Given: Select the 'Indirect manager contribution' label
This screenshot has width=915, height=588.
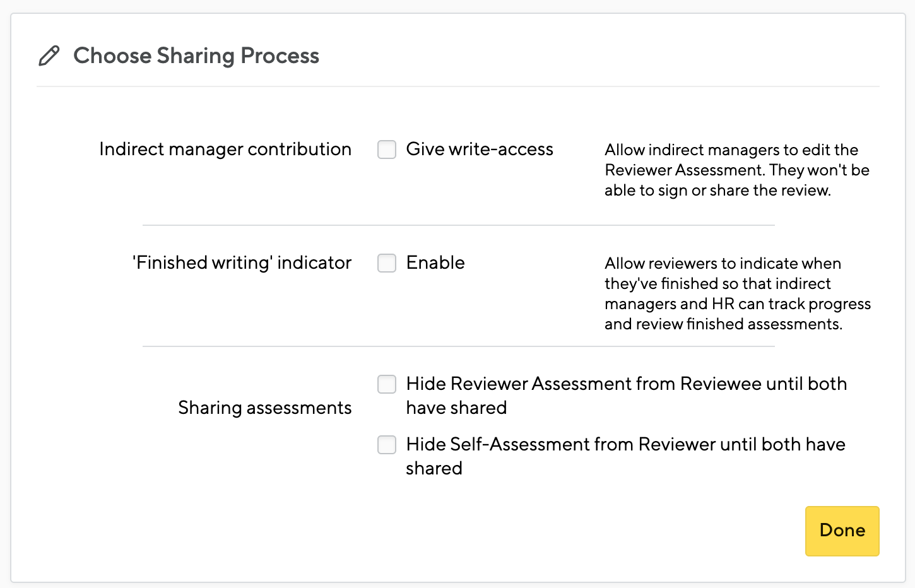Looking at the screenshot, I should pyautogui.click(x=225, y=150).
